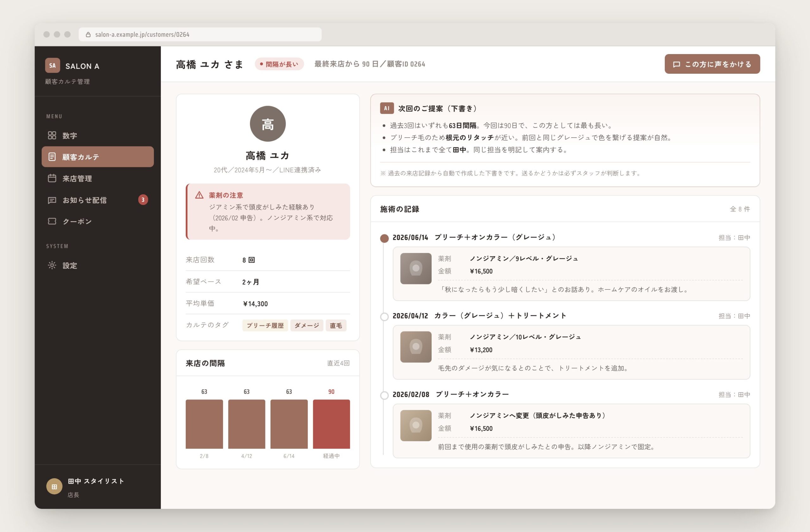This screenshot has height=532, width=810.
Task: Click the 薬剤の注意 warning triangle icon
Action: click(199, 195)
